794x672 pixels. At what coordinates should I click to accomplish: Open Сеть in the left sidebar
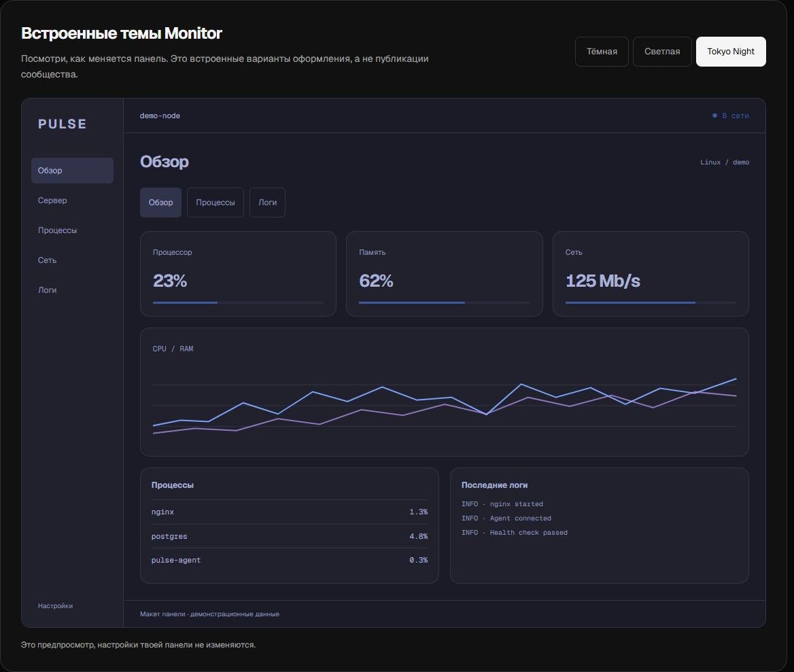tap(73, 260)
